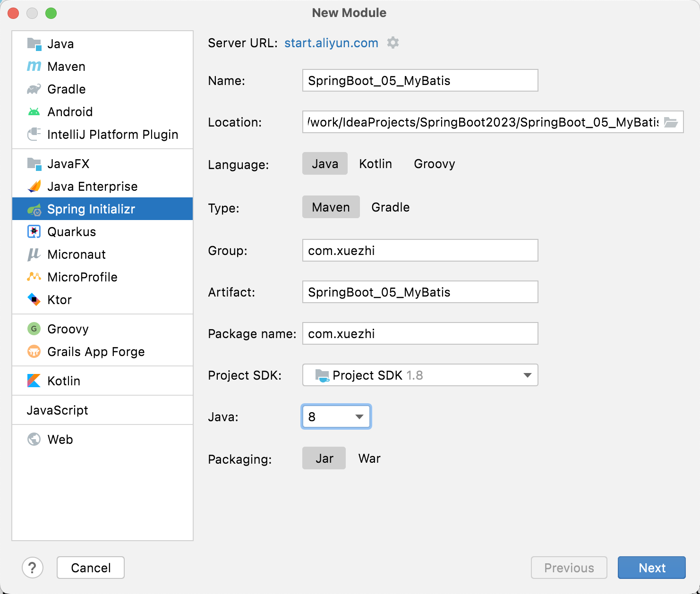This screenshot has height=594, width=700.
Task: Click the JavaFX folder icon
Action: coord(34,164)
